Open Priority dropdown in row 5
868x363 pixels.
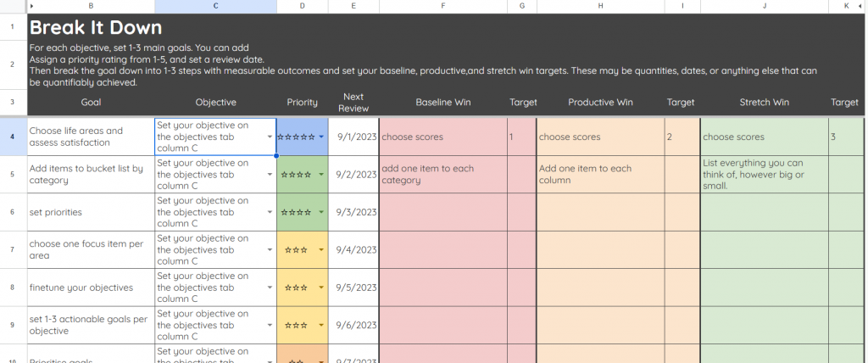click(x=322, y=175)
